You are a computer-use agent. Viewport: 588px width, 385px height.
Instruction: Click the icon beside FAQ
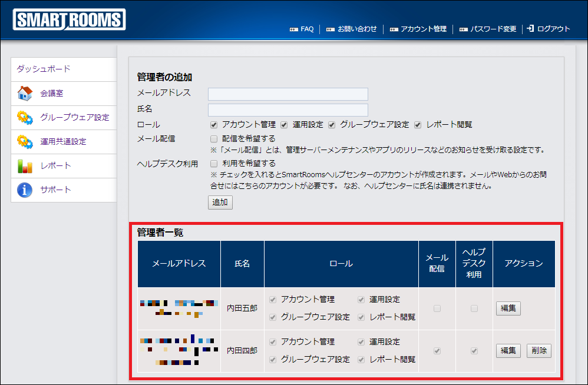[294, 29]
